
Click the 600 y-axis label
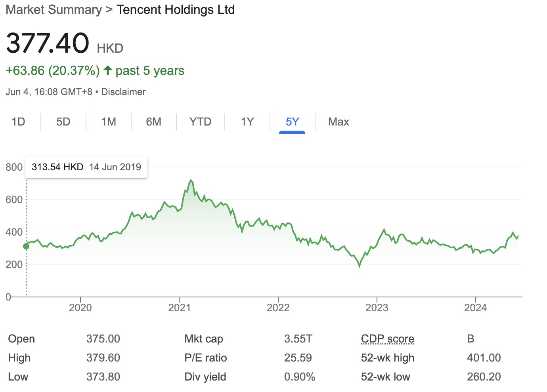tap(14, 200)
